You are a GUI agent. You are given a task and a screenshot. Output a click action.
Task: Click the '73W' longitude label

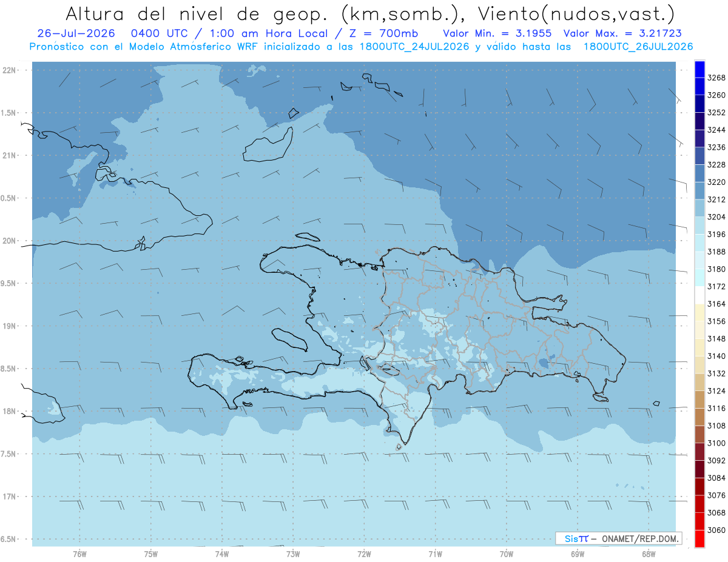(293, 554)
